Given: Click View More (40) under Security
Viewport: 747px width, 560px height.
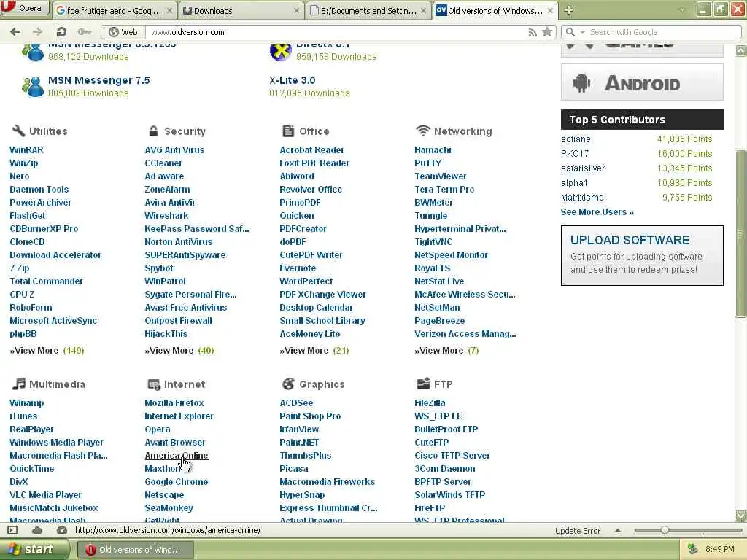Looking at the screenshot, I should (179, 351).
